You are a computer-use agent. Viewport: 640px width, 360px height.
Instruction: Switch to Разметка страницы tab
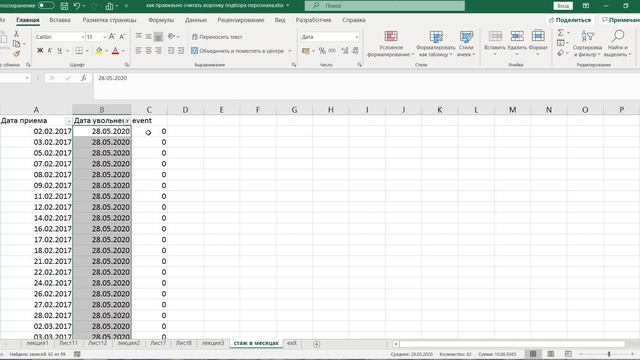tap(109, 20)
